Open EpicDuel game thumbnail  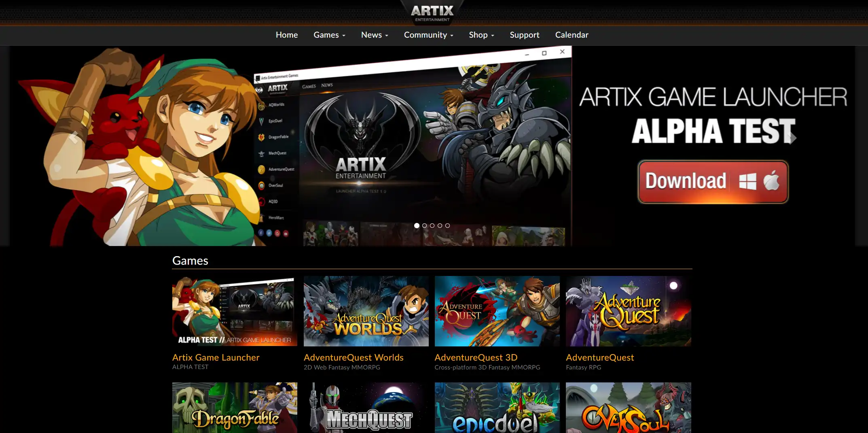tap(497, 408)
